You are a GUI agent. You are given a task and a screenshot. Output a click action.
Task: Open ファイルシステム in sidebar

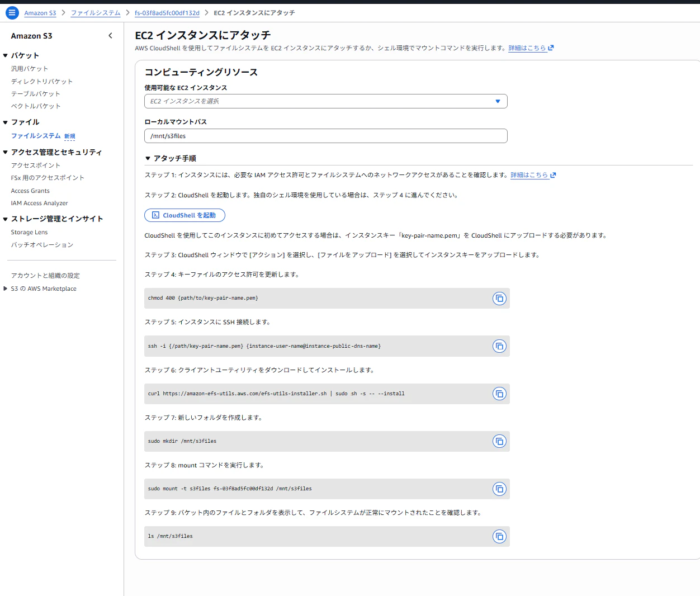click(x=36, y=136)
